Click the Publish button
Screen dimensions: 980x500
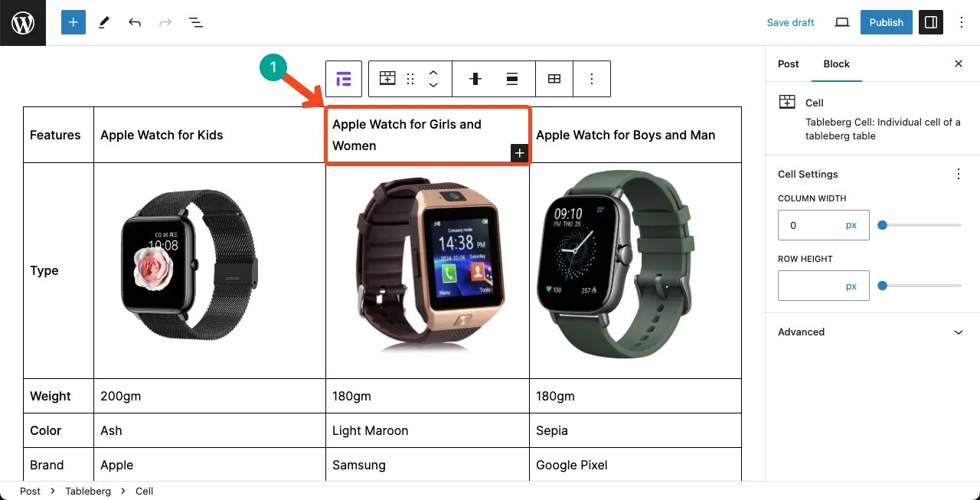(x=887, y=22)
